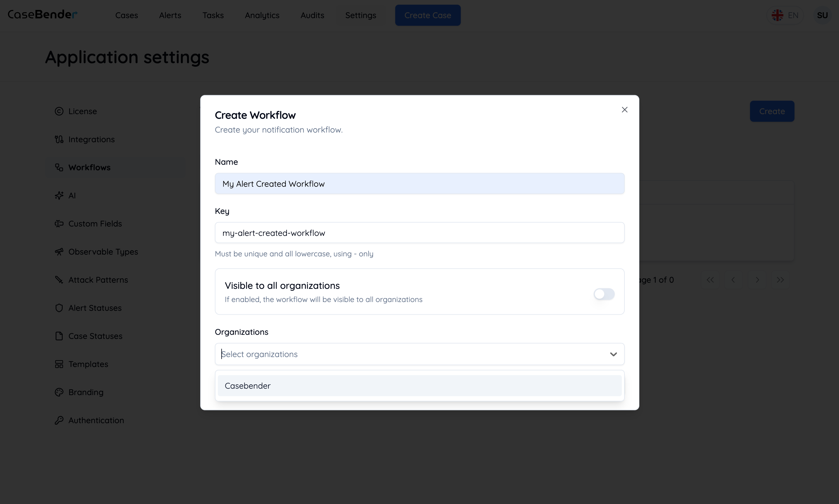Click the Branding palette icon
Image resolution: width=839 pixels, height=504 pixels.
point(59,392)
